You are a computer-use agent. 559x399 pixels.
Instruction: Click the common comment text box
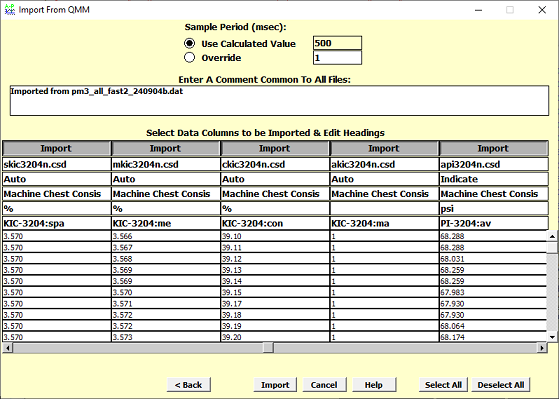click(x=279, y=101)
